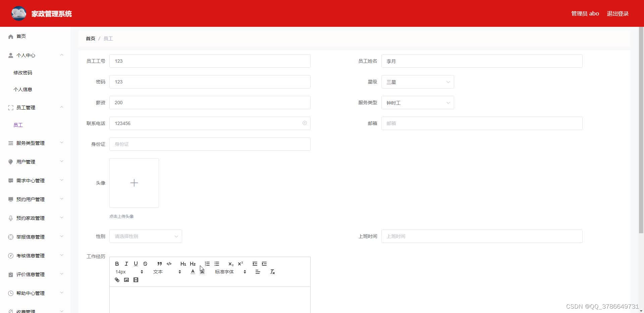Apply strikethrough formatting in editor
This screenshot has width=644, height=313.
pyautogui.click(x=145, y=264)
